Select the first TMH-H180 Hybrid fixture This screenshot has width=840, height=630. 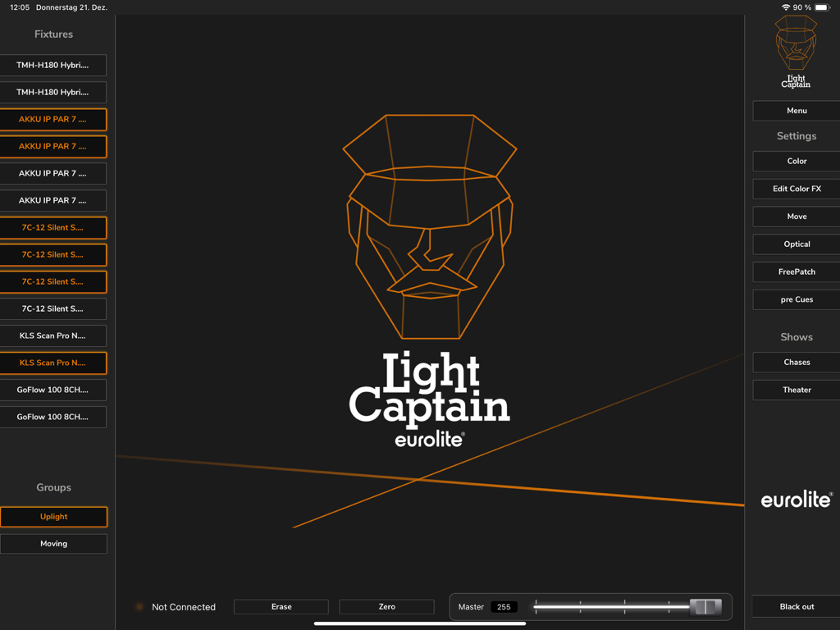coord(53,65)
